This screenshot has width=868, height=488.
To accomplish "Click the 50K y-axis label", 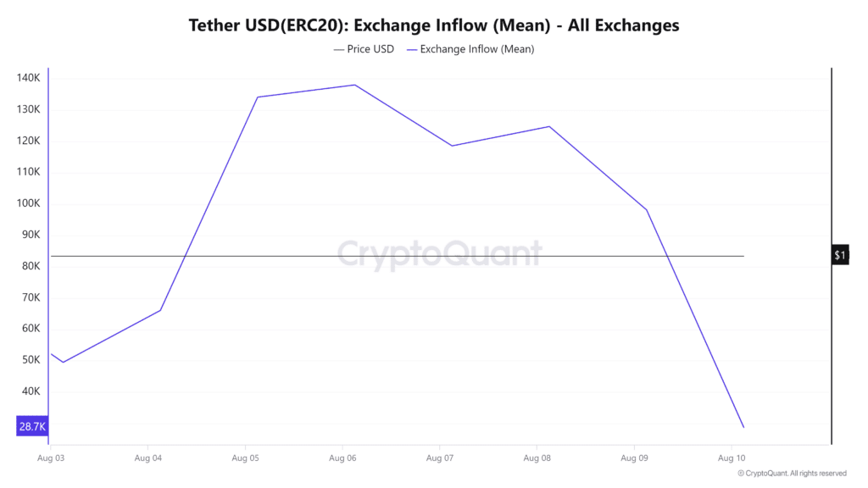I will 31,359.
